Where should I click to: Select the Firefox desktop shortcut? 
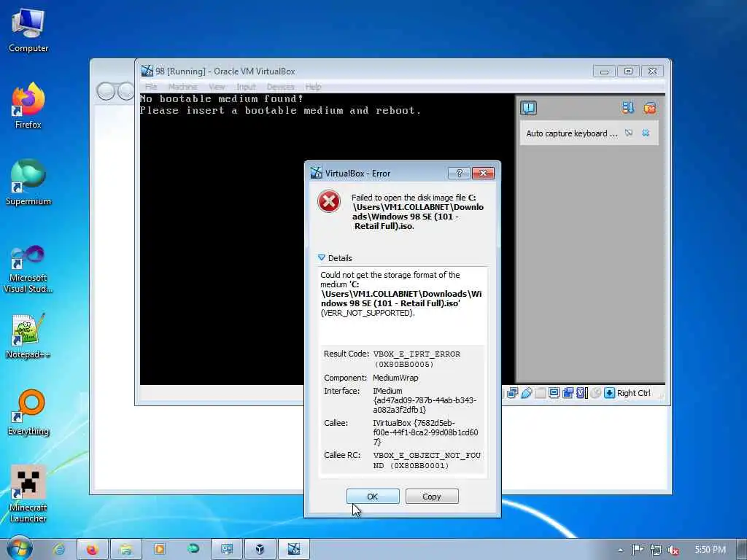point(28,106)
